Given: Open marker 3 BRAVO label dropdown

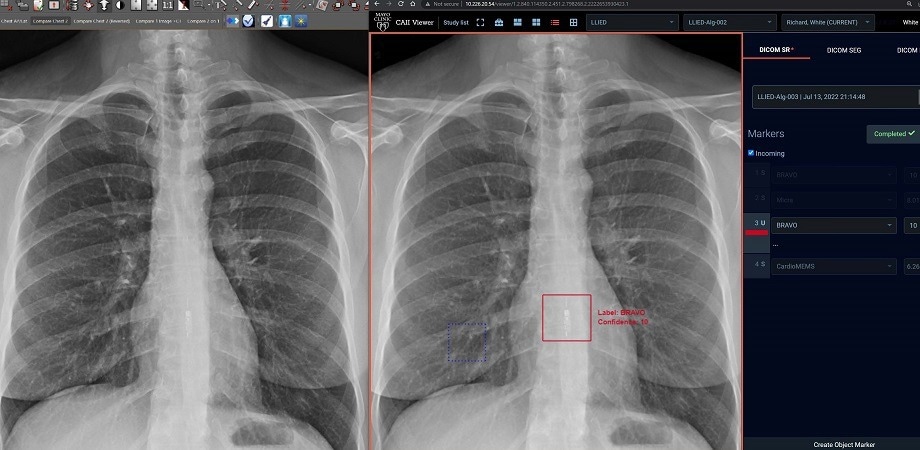Looking at the screenshot, I should pos(834,225).
